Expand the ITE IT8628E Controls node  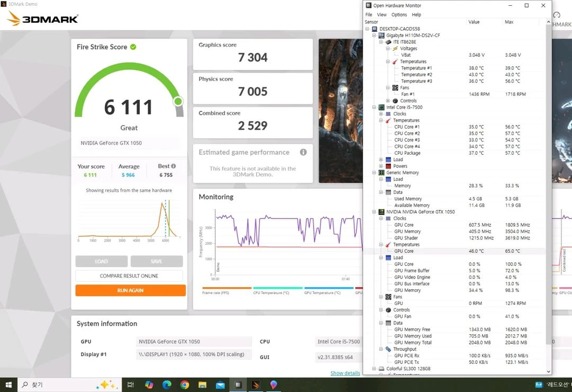(x=388, y=101)
